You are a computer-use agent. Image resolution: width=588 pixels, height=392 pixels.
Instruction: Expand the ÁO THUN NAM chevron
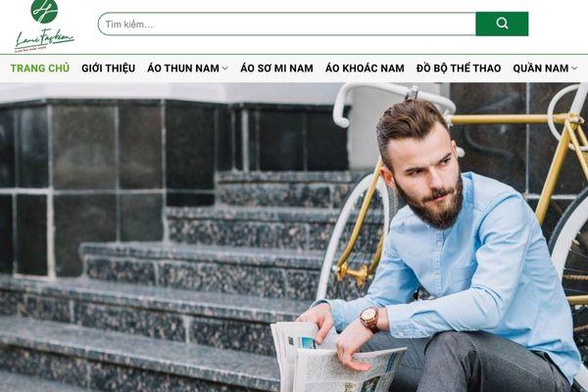(x=224, y=69)
